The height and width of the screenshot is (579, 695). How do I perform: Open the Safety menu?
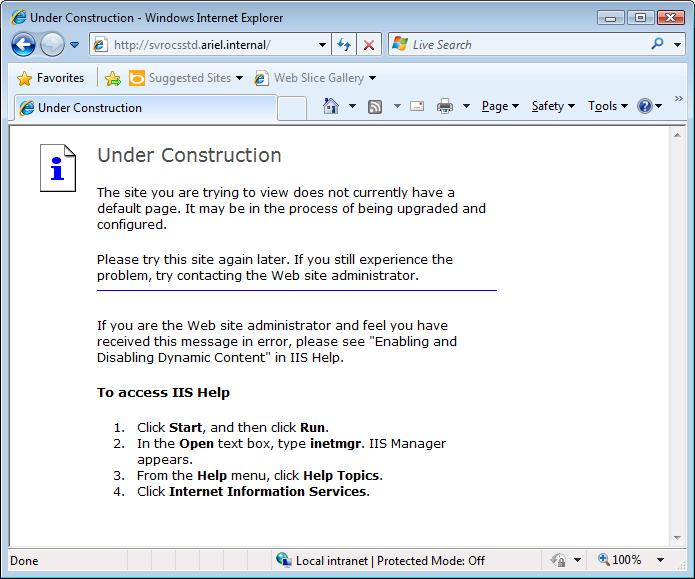coord(553,106)
